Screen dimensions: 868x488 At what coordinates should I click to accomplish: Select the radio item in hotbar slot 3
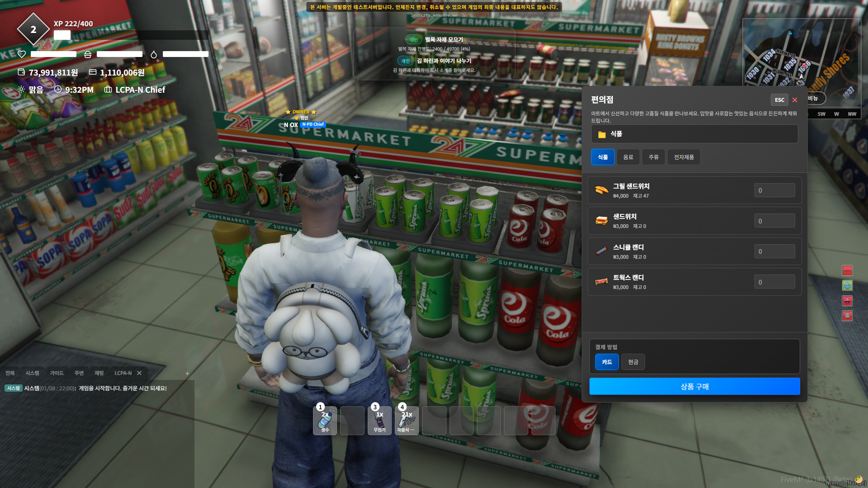[379, 421]
